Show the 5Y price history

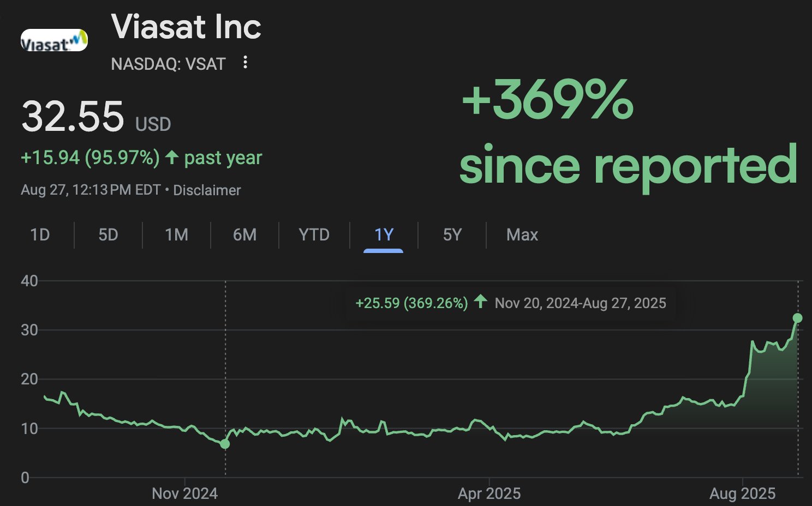tap(452, 235)
